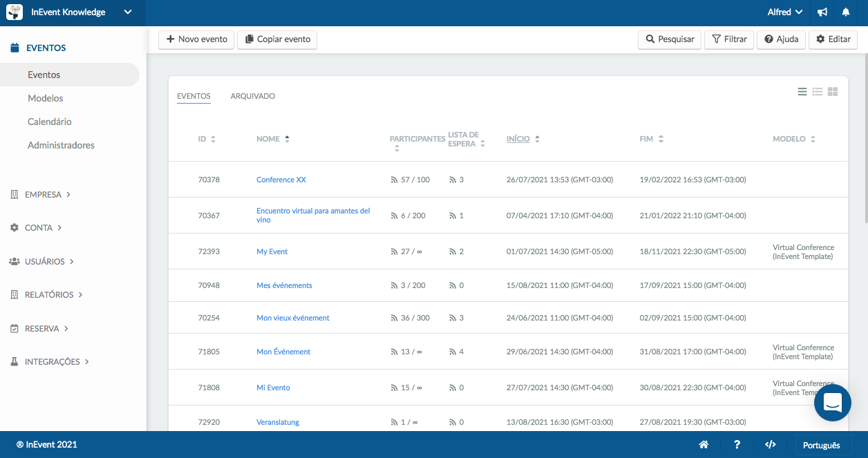Click the building icon beside EMPRESA
This screenshot has width=868, height=458.
(15, 195)
